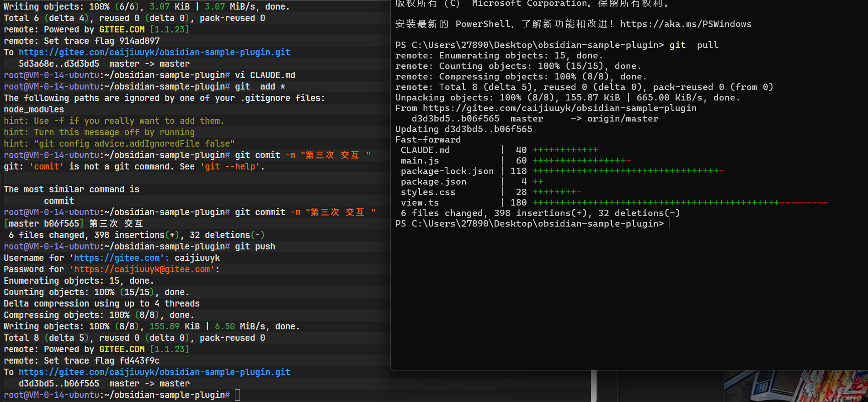868x402 pixels.
Task: Click the view.ts file name in PowerShell
Action: [420, 203]
